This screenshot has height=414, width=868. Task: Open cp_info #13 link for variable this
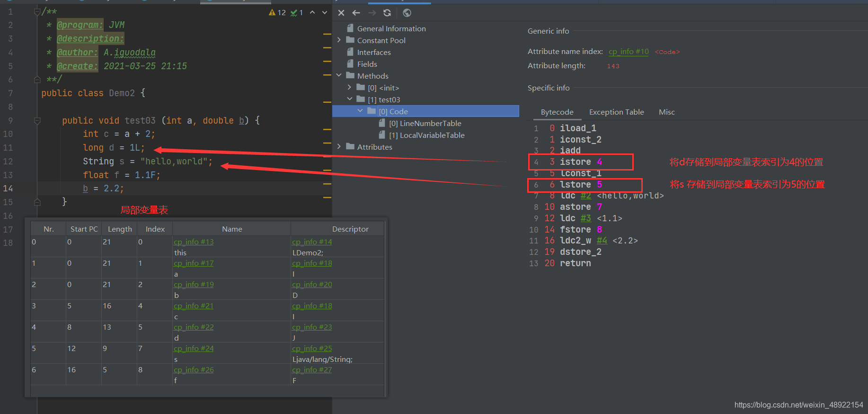click(x=194, y=242)
